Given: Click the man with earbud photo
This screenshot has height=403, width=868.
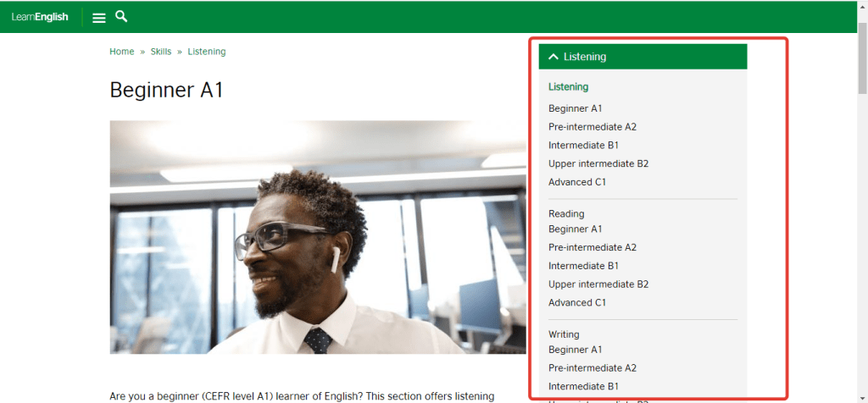Looking at the screenshot, I should (x=314, y=237).
